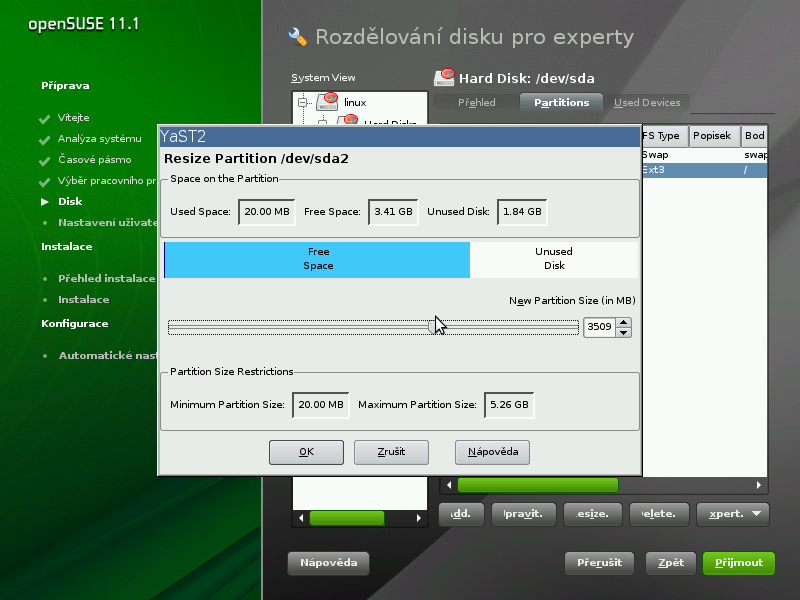Click the YaST2 dialog title bar

399,137
